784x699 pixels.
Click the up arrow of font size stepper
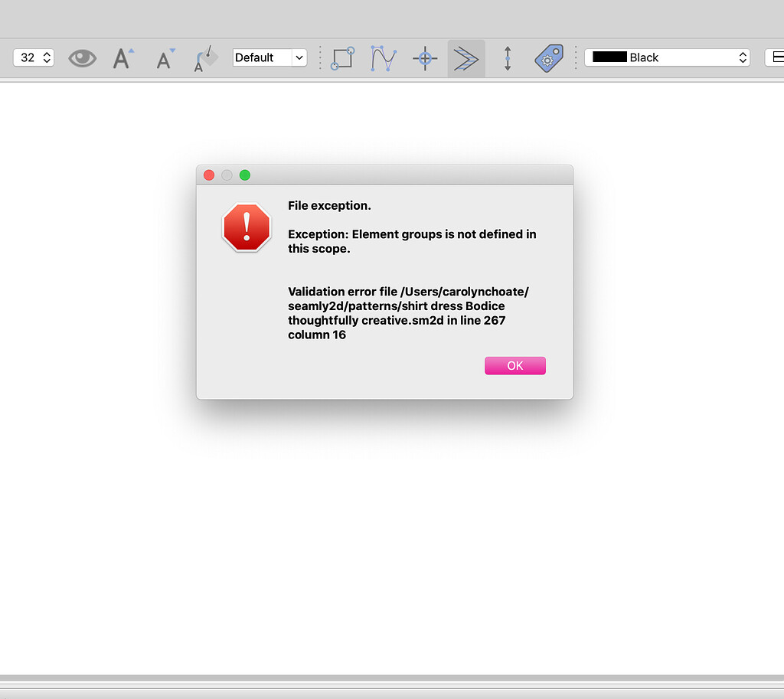45,54
